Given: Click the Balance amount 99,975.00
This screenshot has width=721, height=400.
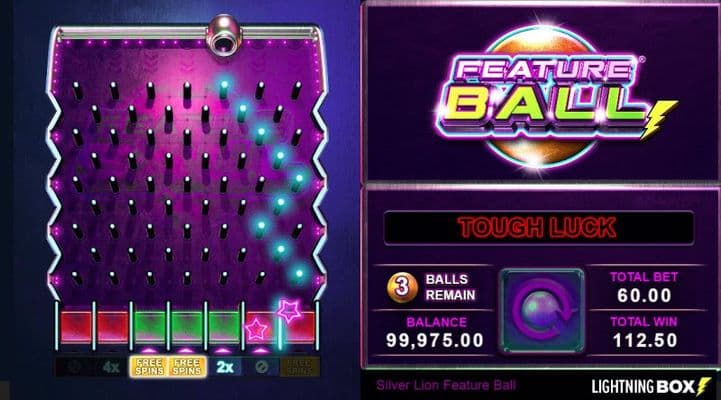Looking at the screenshot, I should coord(435,340).
